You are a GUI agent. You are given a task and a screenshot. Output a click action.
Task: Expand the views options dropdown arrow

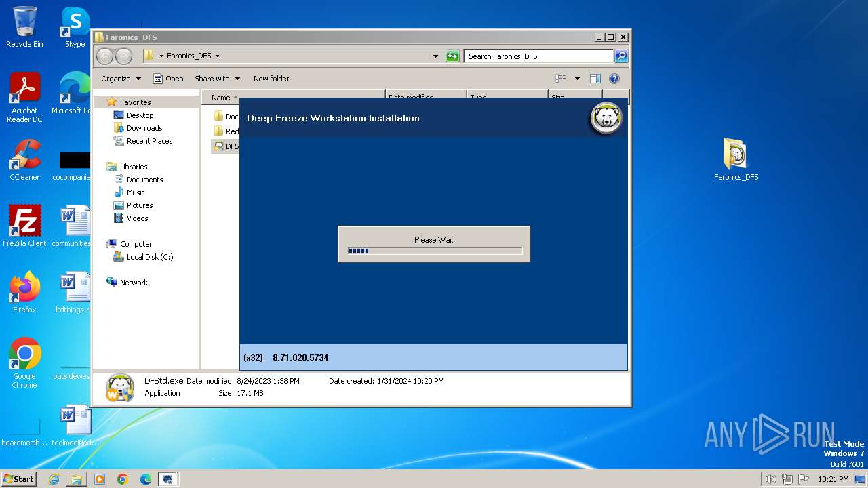pos(577,79)
